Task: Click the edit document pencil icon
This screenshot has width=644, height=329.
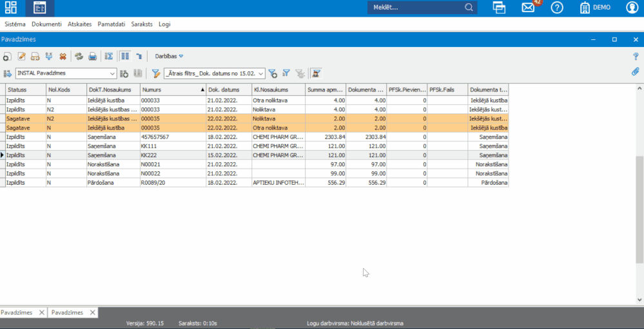Action: 21,57
